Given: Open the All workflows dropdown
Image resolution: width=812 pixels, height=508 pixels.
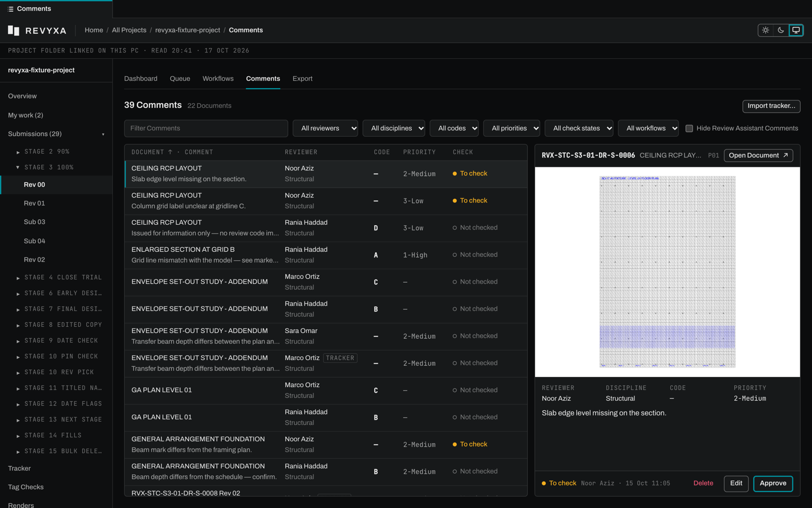Looking at the screenshot, I should tap(648, 129).
